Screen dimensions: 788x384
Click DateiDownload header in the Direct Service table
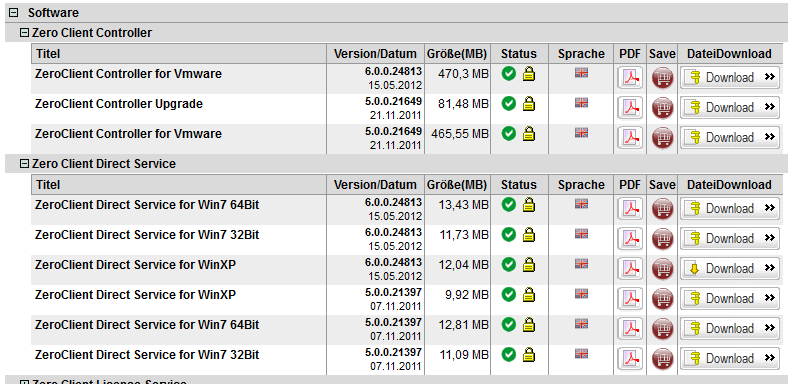pyautogui.click(x=729, y=185)
